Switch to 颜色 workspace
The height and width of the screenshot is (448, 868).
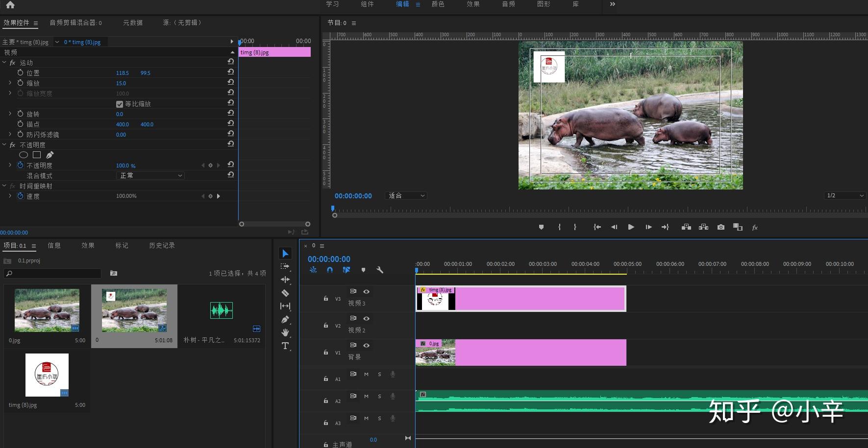pos(438,4)
